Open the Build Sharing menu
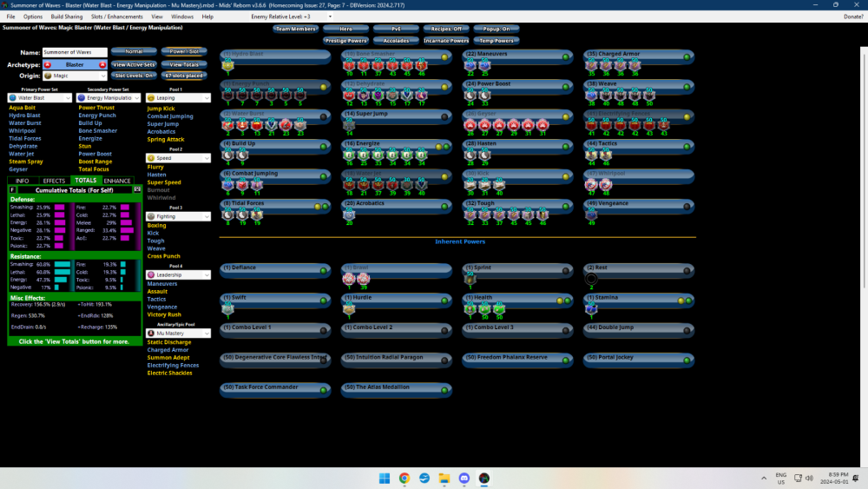The image size is (868, 489). [x=67, y=17]
